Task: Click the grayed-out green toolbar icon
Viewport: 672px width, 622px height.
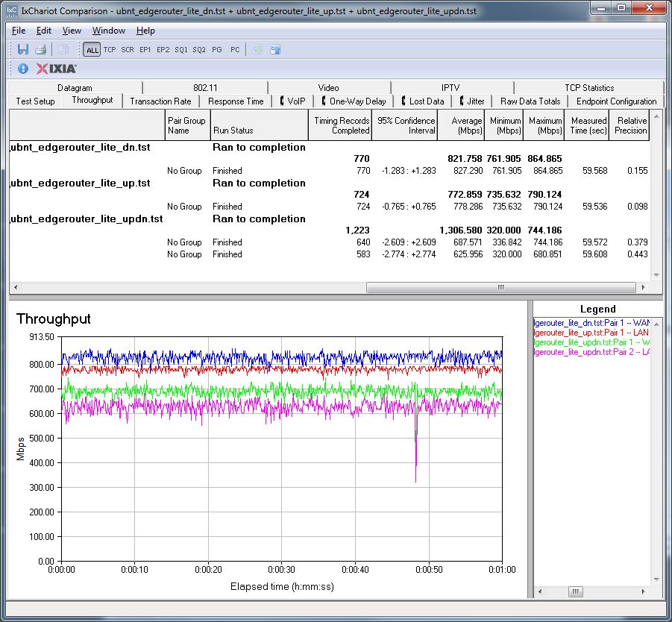Action: (x=257, y=50)
